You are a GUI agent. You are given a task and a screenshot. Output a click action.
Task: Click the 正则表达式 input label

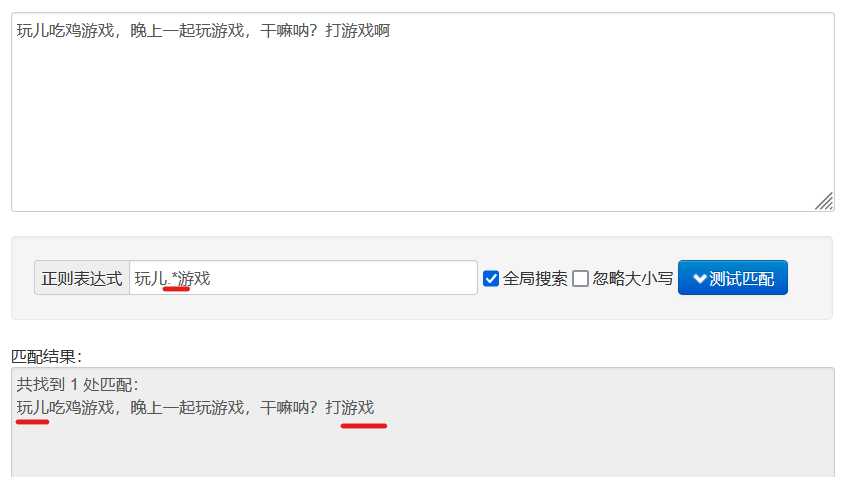(x=82, y=278)
